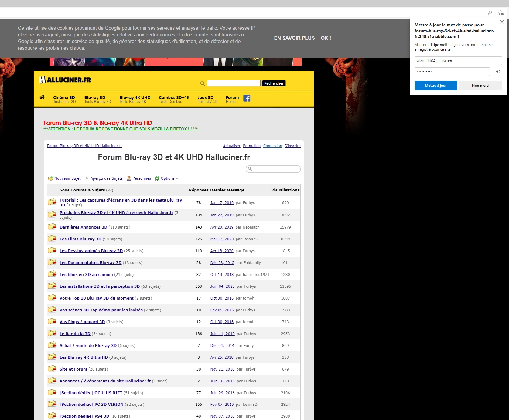Click the Mettre à jour button
Viewport: 509px width, 420px height.
click(436, 86)
